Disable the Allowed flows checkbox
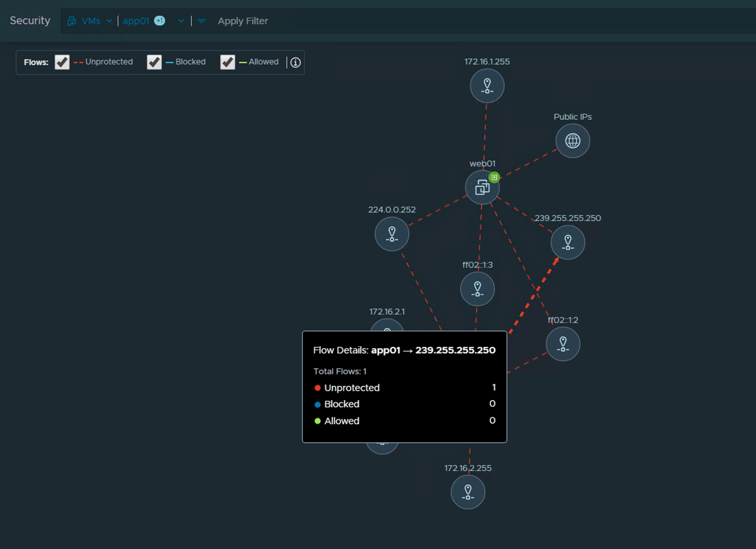The image size is (756, 549). (227, 62)
